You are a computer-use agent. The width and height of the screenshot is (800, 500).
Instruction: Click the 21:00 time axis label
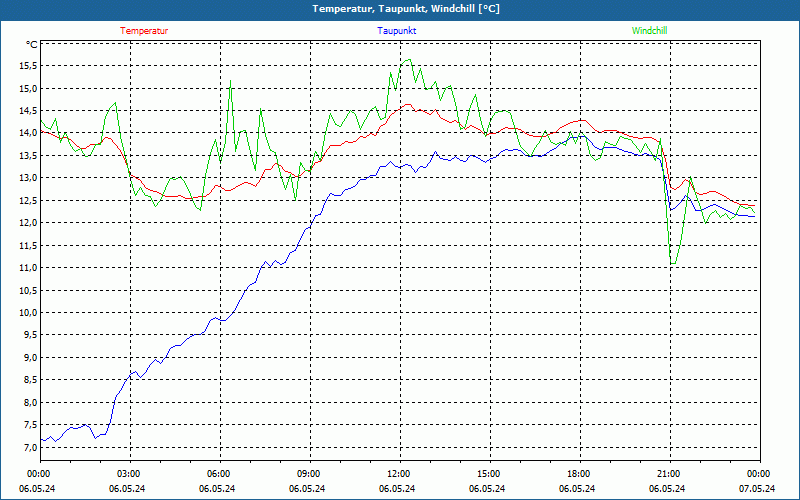coord(670,474)
